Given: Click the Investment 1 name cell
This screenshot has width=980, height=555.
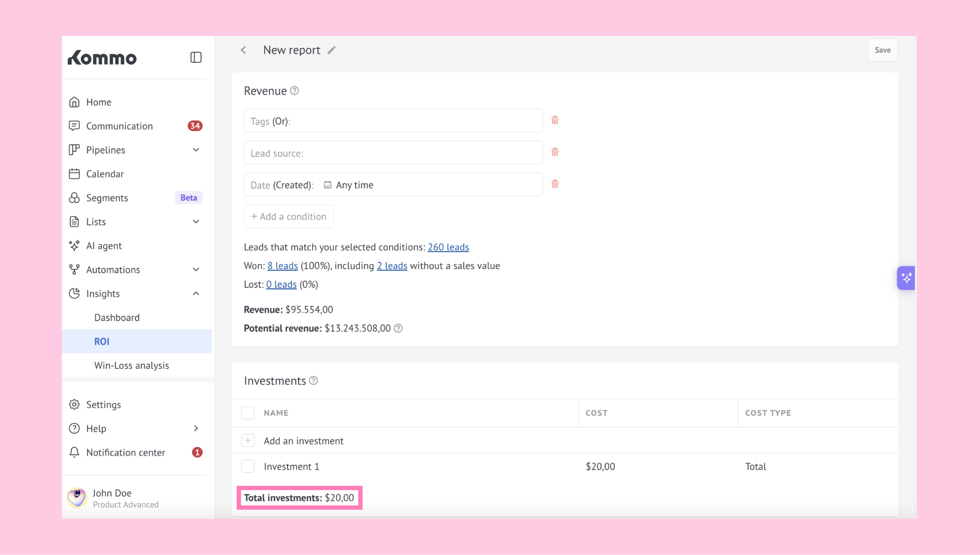Looking at the screenshot, I should tap(291, 466).
